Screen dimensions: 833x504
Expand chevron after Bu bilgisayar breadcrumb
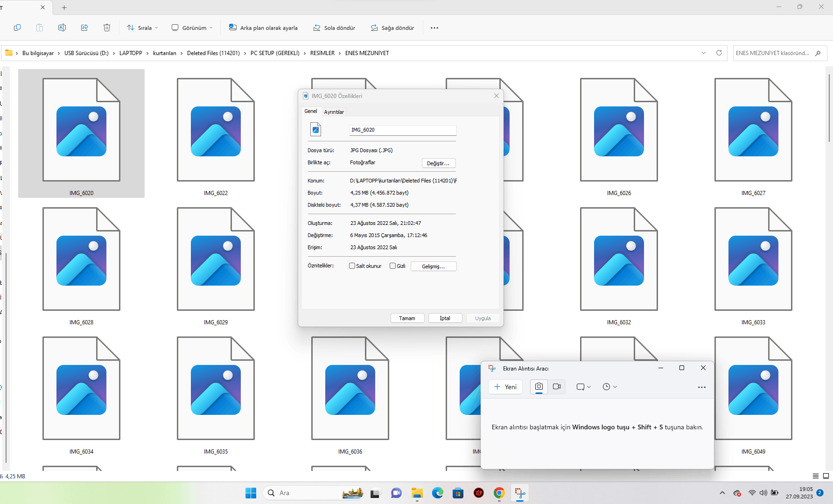pyautogui.click(x=59, y=53)
